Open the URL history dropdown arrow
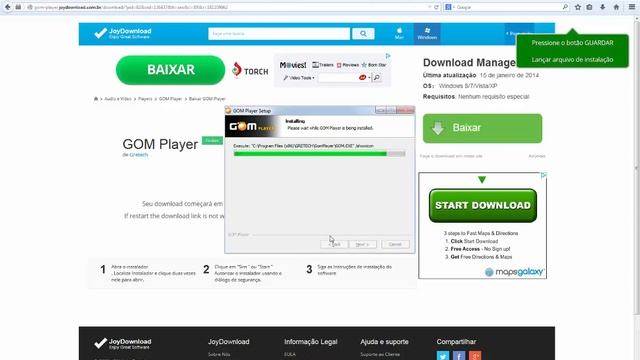Image resolution: width=640 pixels, height=360 pixels. (x=429, y=7)
